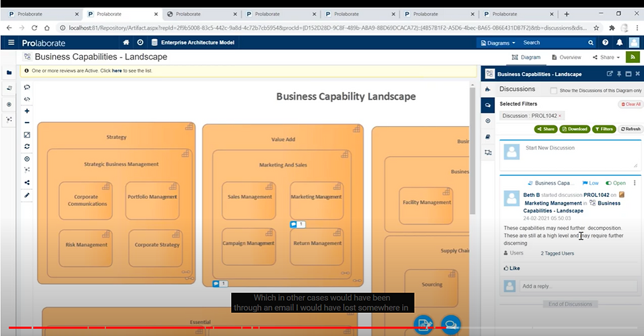The width and height of the screenshot is (644, 336).
Task: Click the green RSS feed button
Action: [x=633, y=57]
